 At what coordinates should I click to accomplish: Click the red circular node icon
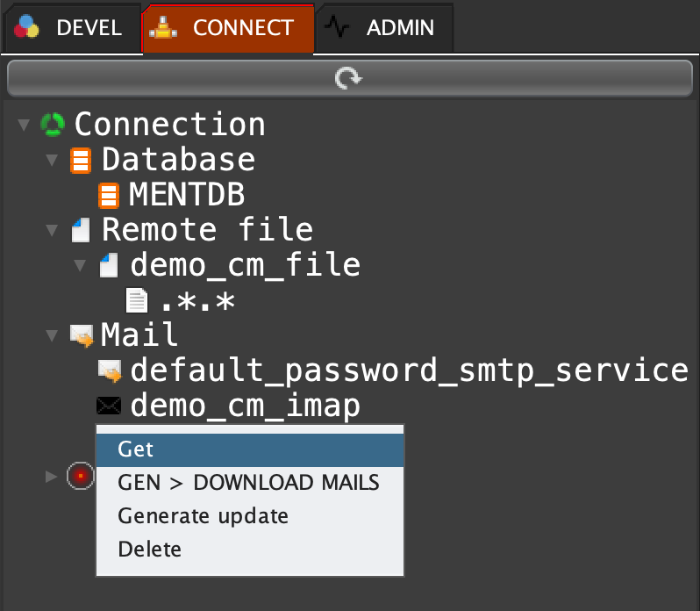80,475
